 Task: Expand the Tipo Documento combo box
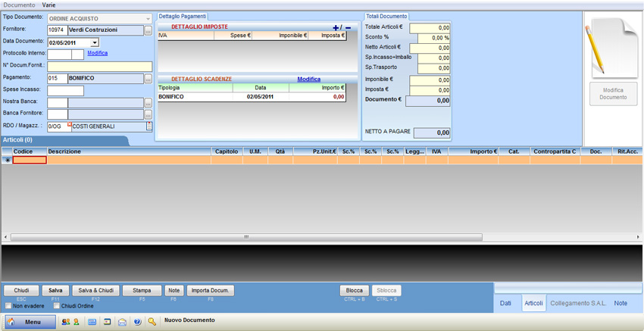(x=148, y=17)
